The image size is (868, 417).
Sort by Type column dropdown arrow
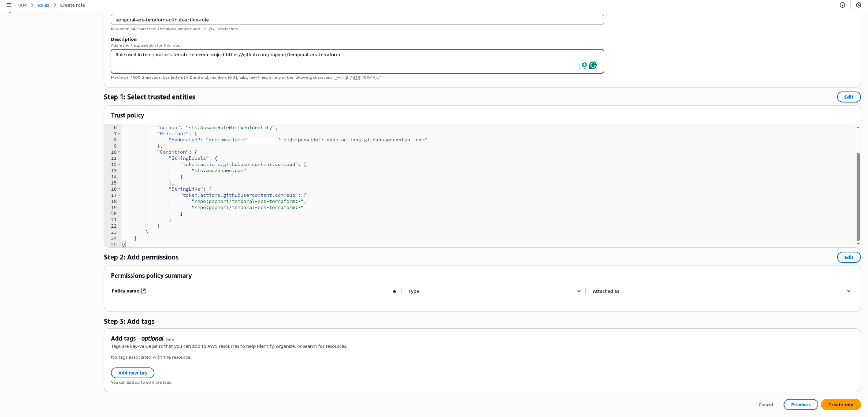tap(579, 291)
